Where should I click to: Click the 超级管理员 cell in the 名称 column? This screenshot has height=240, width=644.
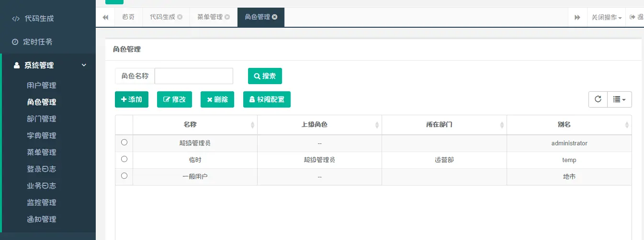[195, 143]
